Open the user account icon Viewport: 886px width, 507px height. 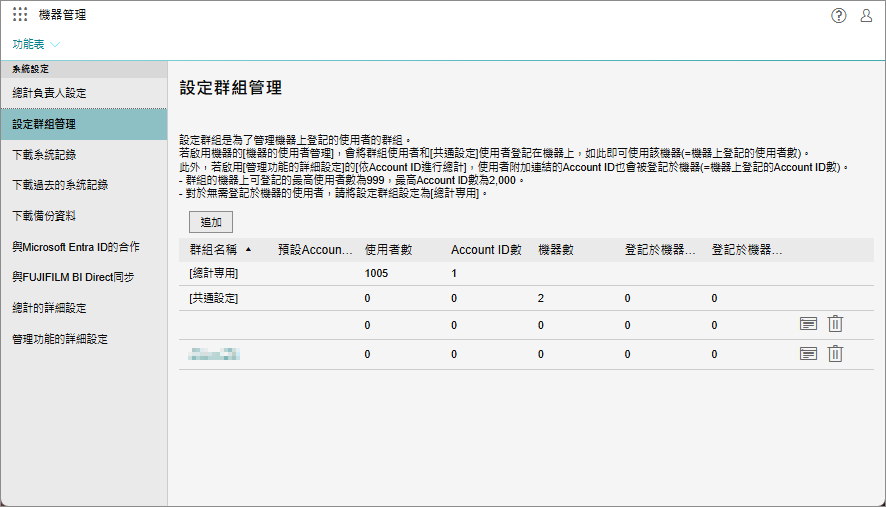866,15
